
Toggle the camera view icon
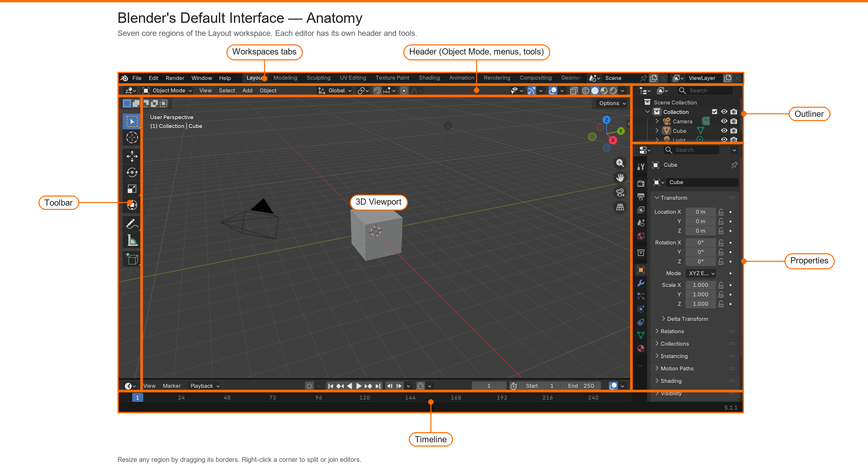point(620,193)
